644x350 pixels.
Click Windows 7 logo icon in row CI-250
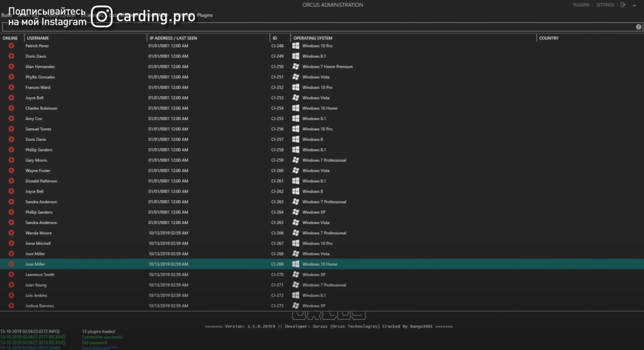click(296, 67)
